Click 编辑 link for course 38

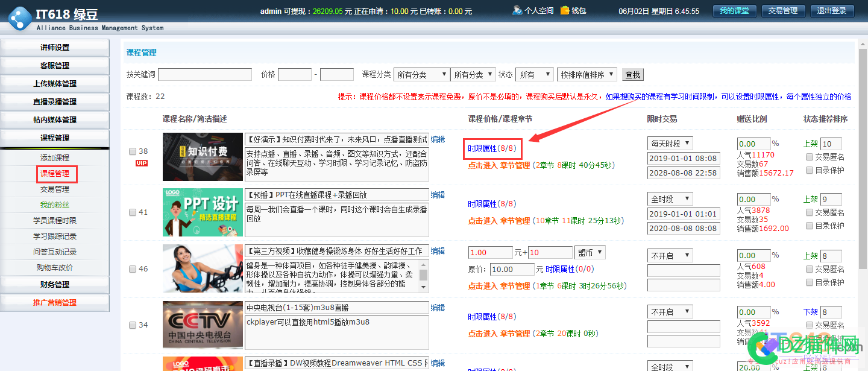[438, 139]
